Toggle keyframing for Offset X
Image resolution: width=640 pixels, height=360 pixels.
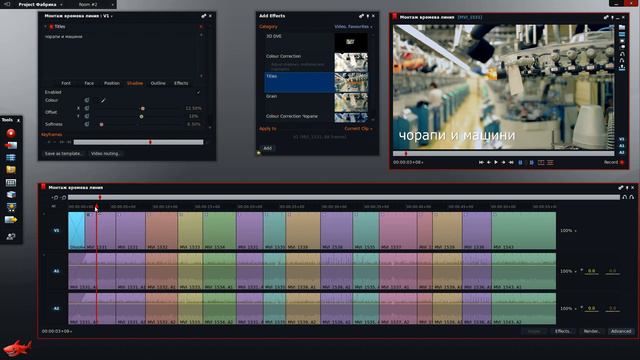[x=87, y=108]
